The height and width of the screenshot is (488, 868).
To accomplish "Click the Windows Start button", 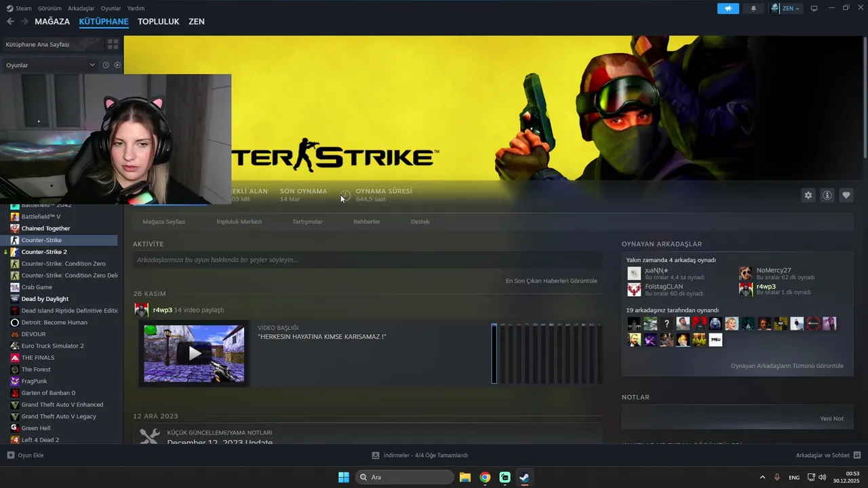I will pyautogui.click(x=344, y=477).
